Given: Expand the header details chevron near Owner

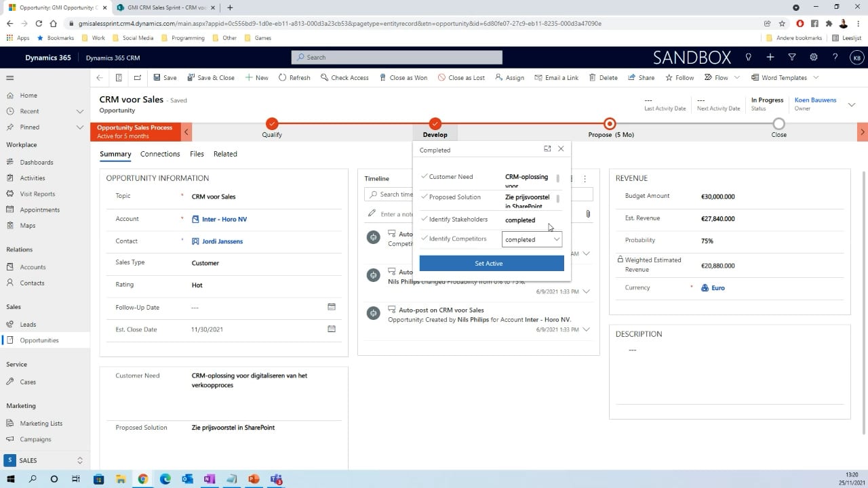Looking at the screenshot, I should [x=852, y=104].
